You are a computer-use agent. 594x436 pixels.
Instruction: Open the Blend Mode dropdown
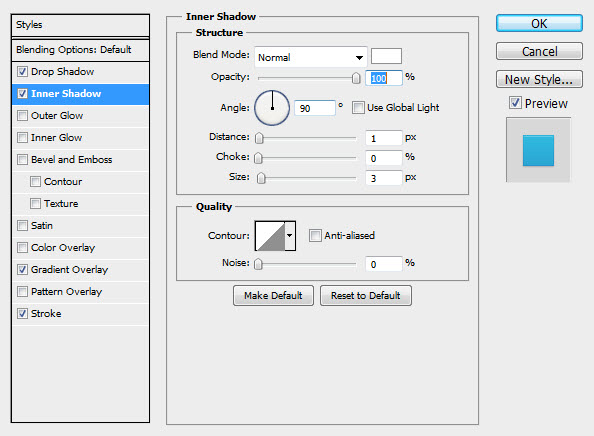point(311,57)
